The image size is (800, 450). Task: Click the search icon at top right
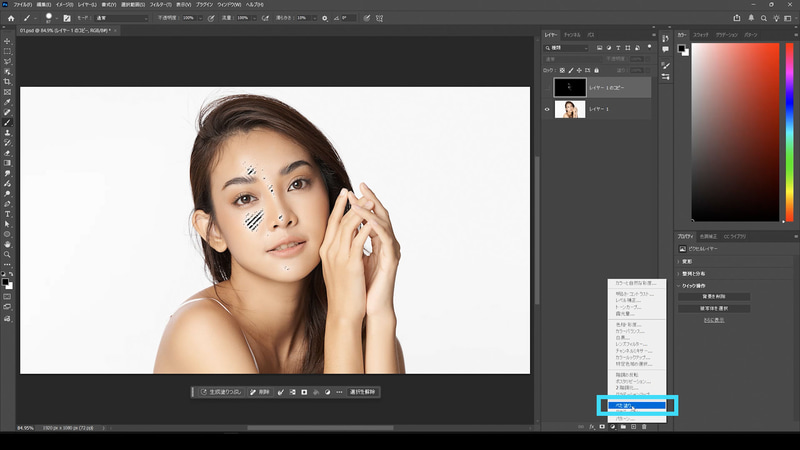tap(766, 18)
